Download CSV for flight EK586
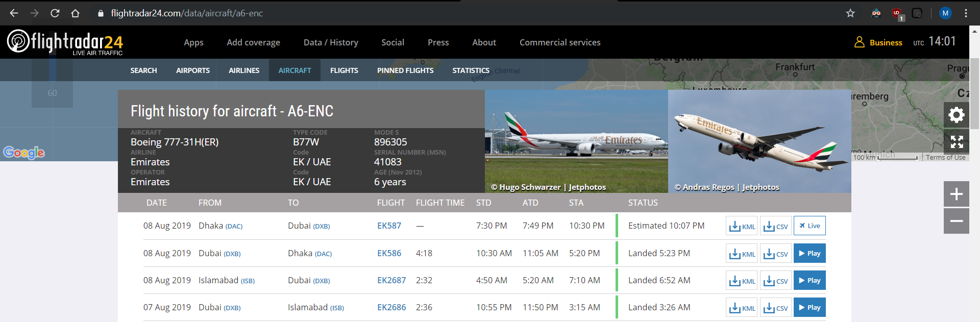Viewport: 980px width, 322px height. [x=776, y=254]
